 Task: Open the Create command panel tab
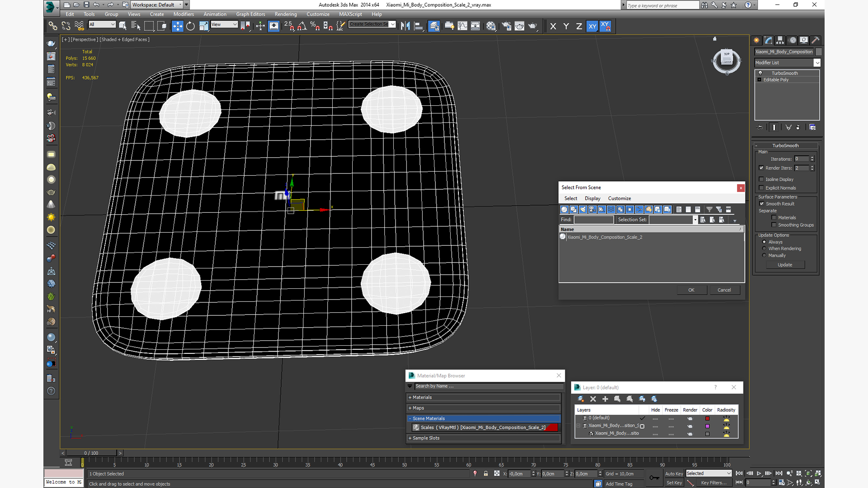(756, 40)
